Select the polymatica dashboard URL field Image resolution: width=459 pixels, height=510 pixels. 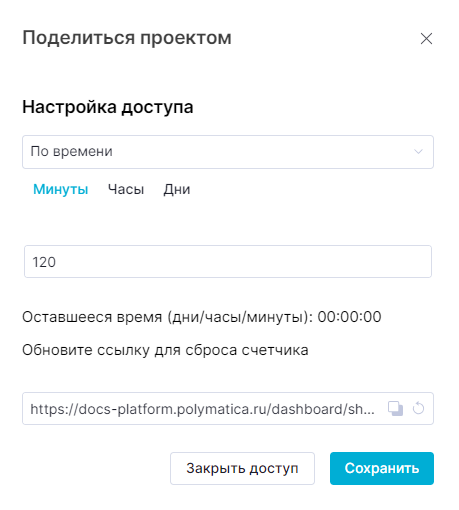click(x=228, y=409)
